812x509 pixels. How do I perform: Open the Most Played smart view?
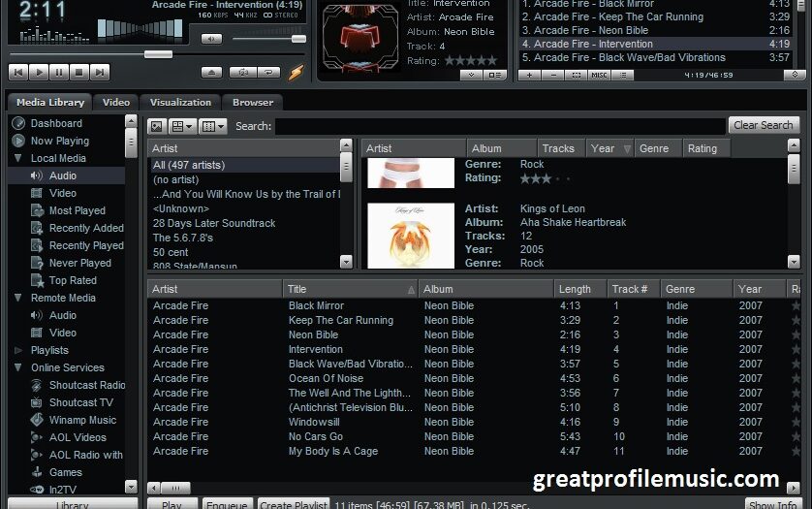tap(78, 210)
